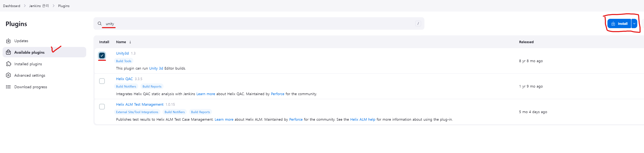Click Build Reports tag under Helix ALM
This screenshot has height=153, width=644.
(x=200, y=112)
